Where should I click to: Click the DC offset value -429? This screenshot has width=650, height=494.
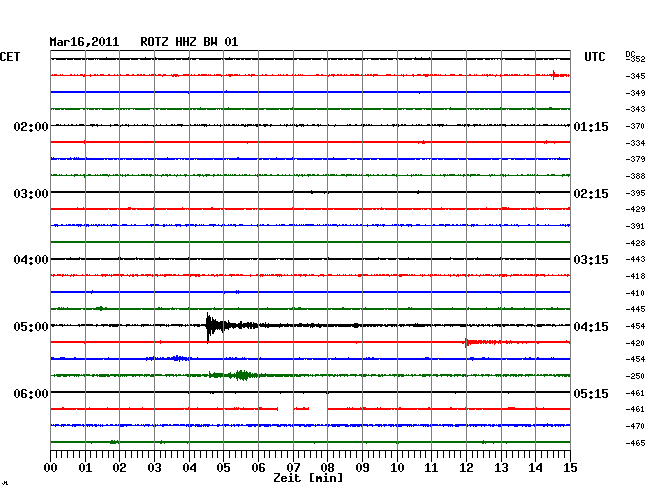(635, 209)
